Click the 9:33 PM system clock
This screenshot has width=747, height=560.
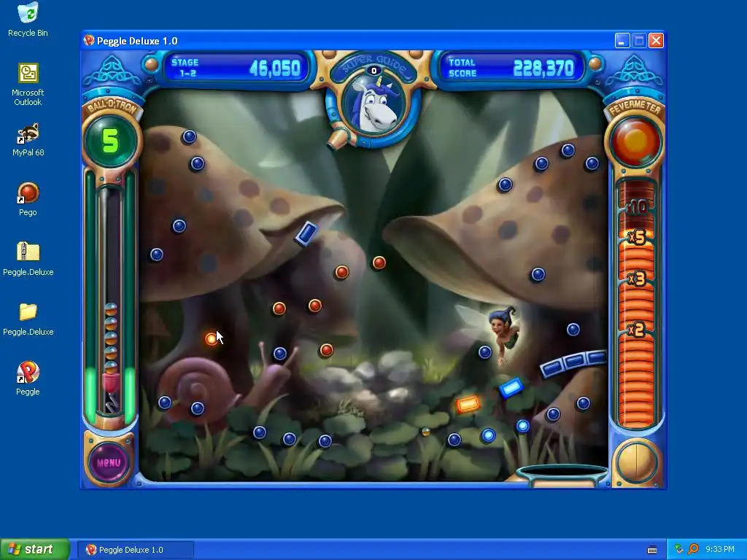(720, 550)
